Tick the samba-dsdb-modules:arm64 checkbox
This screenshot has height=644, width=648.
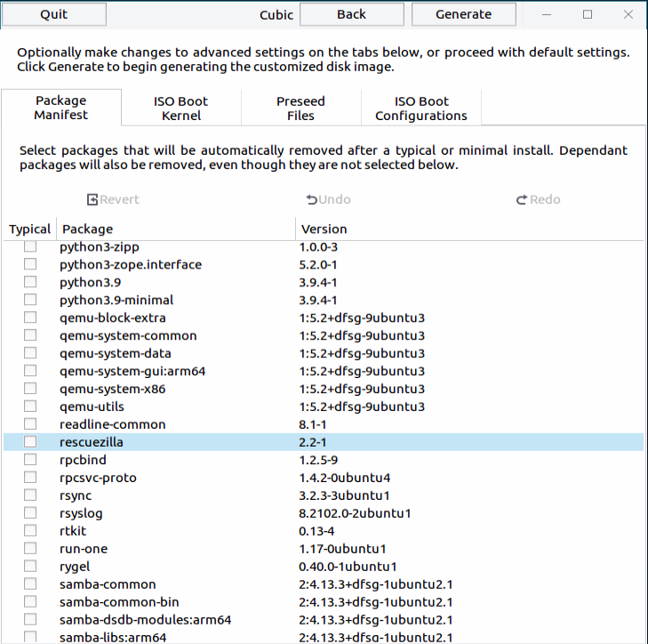pos(30,620)
